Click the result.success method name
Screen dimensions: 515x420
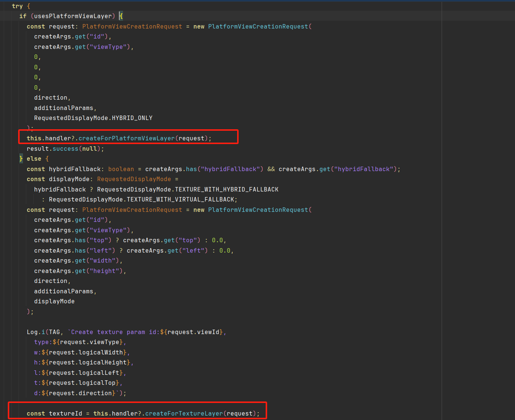65,149
